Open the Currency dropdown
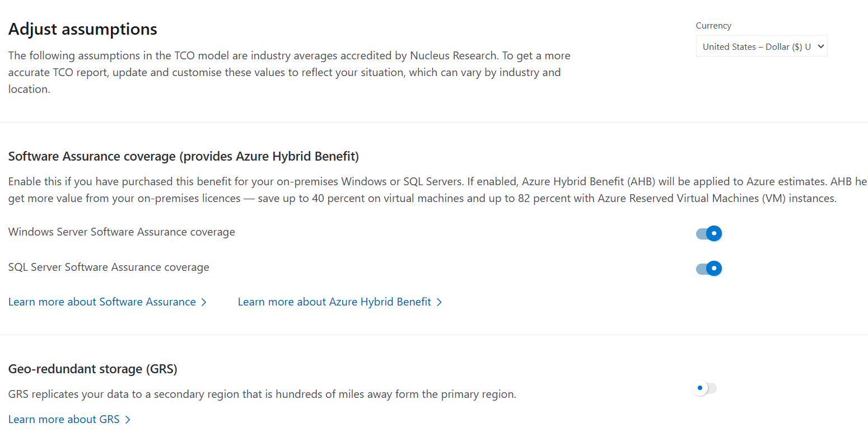Viewport: 868px width, 432px height. coord(756,46)
